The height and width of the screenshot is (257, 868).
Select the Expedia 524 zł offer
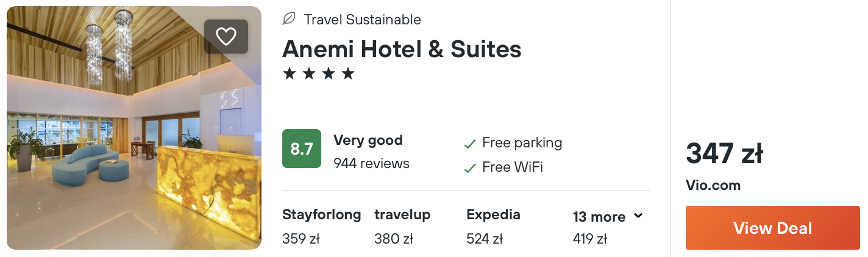coord(493,226)
